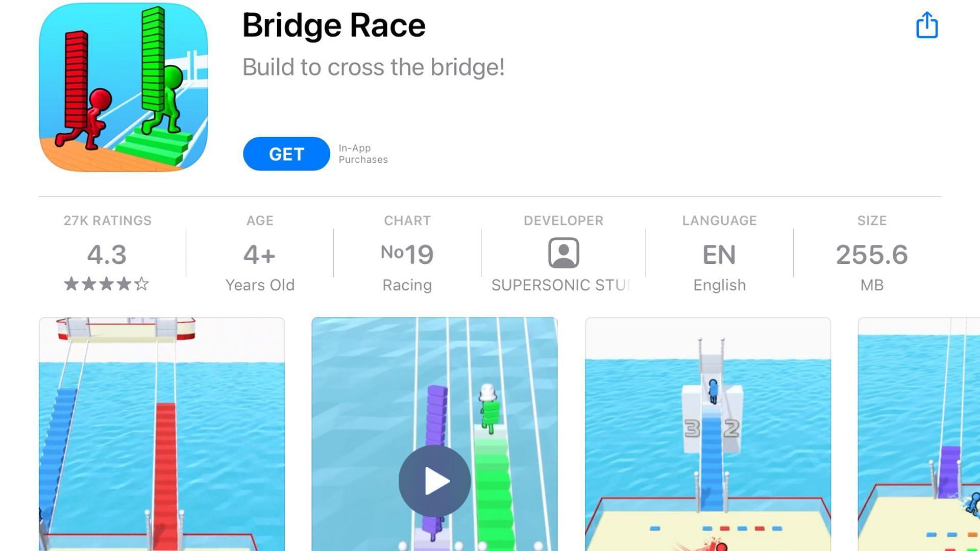View the 27K ratings count label
This screenshot has width=980, height=551.
point(107,221)
